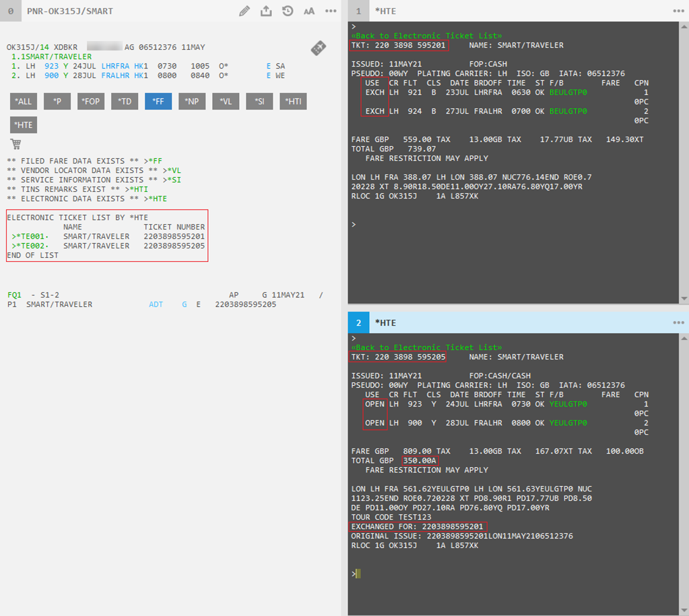Image resolution: width=689 pixels, height=616 pixels.
Task: Open ticket entry *TE002 in the list
Action: 30,246
